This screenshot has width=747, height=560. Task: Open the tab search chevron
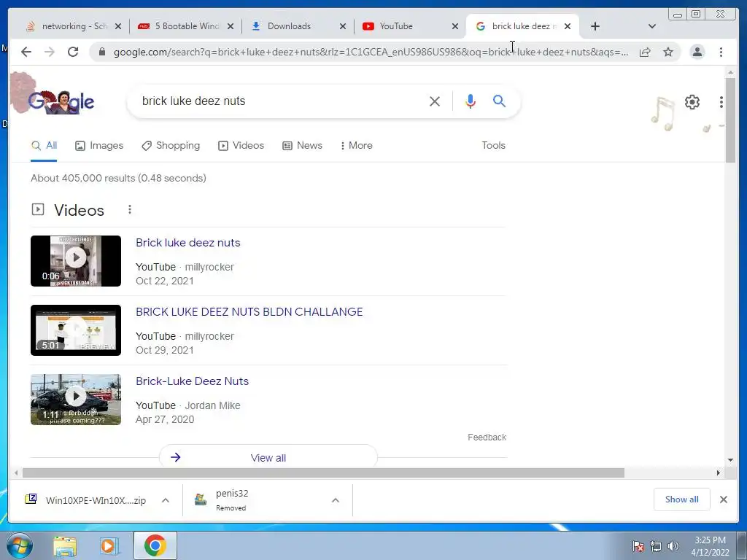652,26
